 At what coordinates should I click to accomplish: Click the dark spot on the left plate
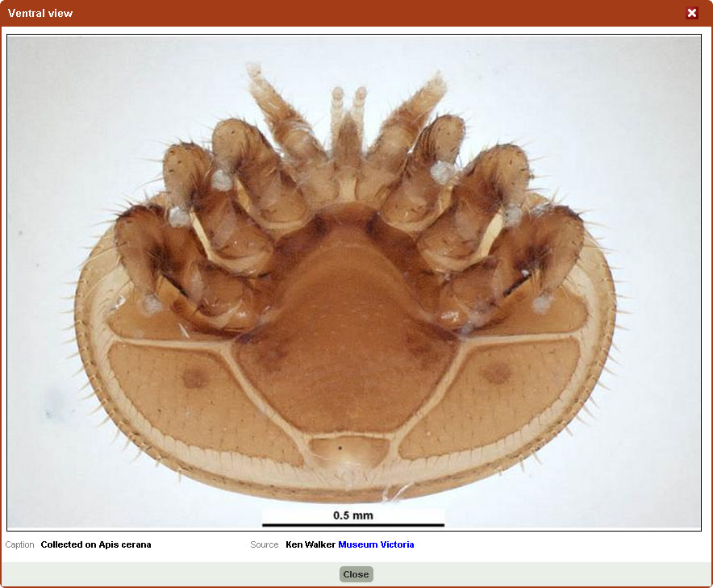point(194,377)
